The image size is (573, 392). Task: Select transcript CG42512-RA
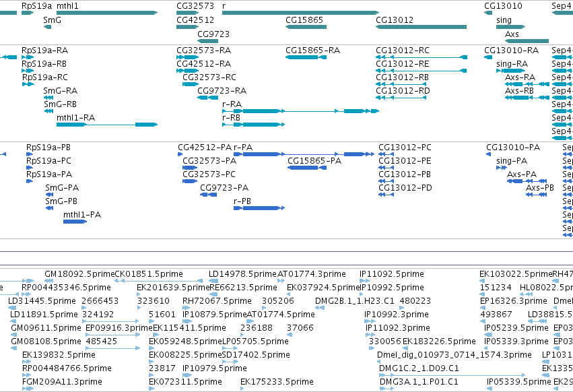click(x=187, y=71)
